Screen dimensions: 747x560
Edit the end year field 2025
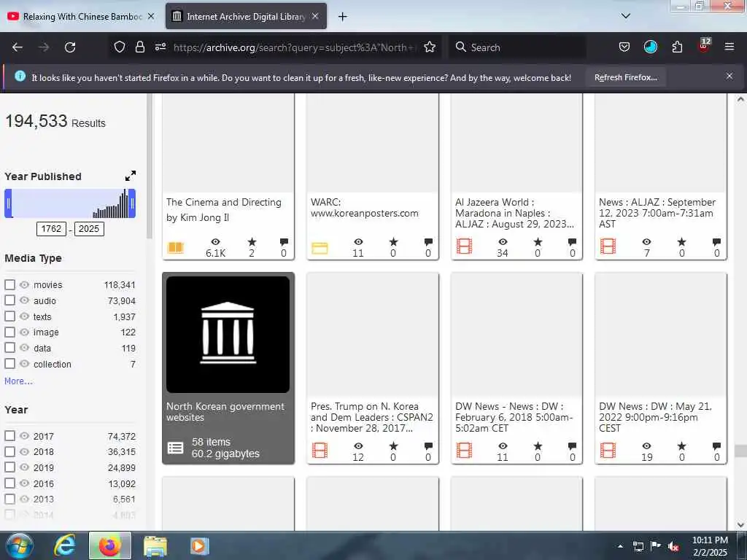89,229
